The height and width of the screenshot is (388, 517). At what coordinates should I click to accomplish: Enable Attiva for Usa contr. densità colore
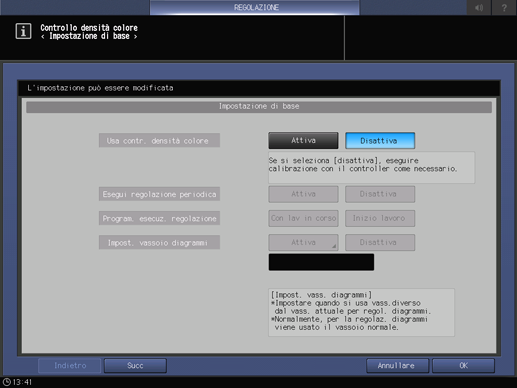click(303, 140)
